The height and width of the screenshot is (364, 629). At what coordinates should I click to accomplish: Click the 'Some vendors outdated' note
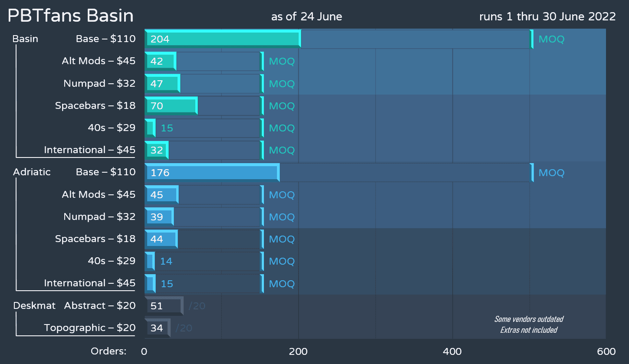click(x=529, y=319)
